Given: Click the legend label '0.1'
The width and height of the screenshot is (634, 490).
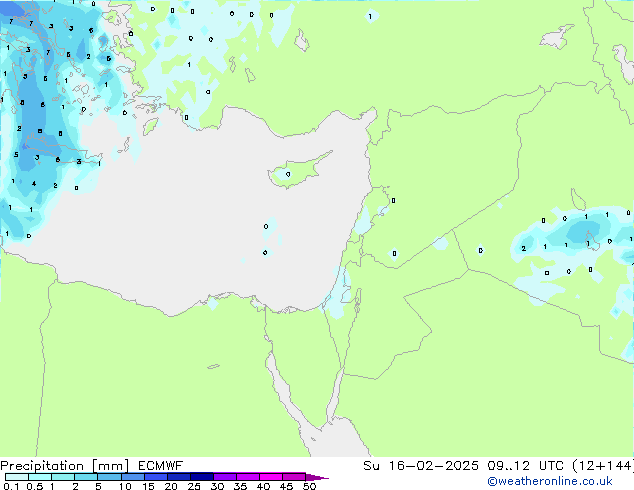Looking at the screenshot, I should click(x=11, y=486).
